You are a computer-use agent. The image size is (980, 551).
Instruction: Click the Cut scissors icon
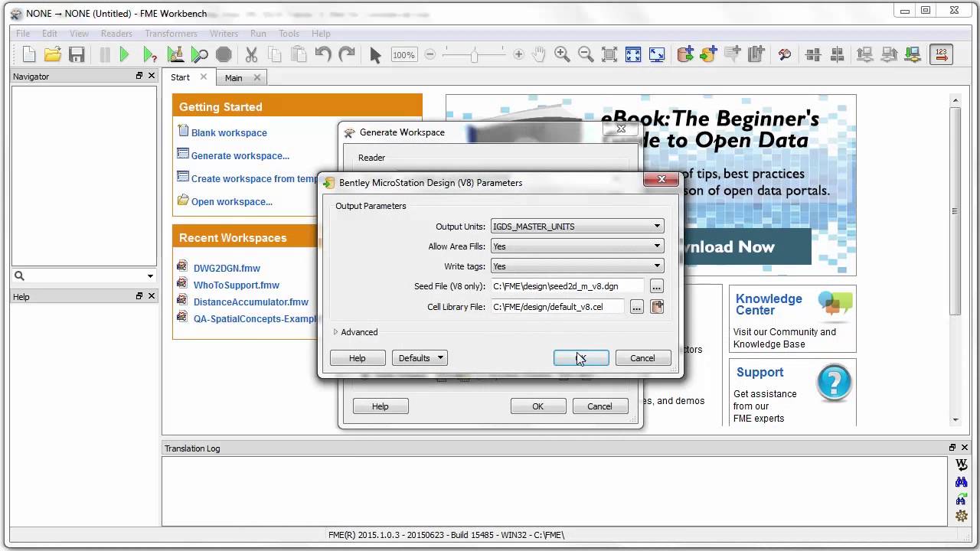click(x=251, y=54)
